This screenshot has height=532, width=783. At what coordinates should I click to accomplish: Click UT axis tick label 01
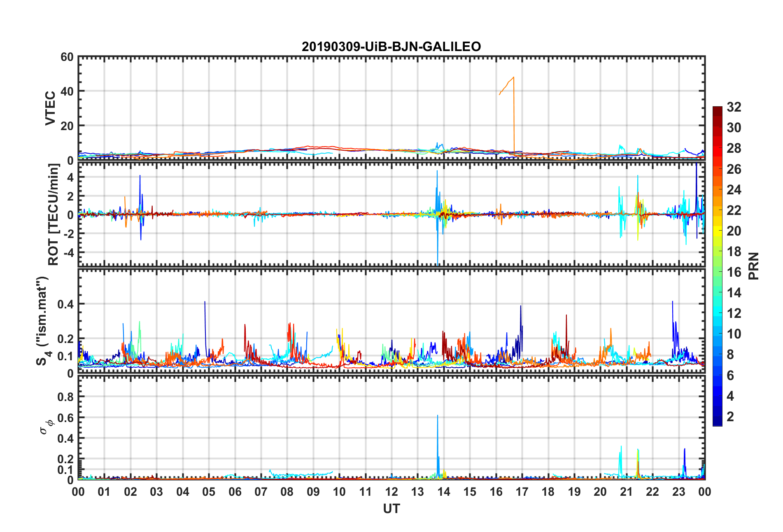pos(104,492)
